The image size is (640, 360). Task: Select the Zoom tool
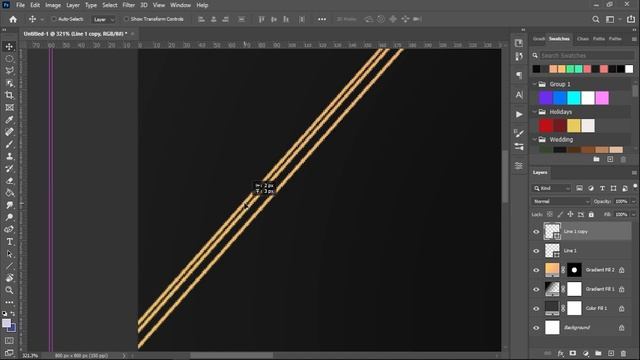coord(9,290)
